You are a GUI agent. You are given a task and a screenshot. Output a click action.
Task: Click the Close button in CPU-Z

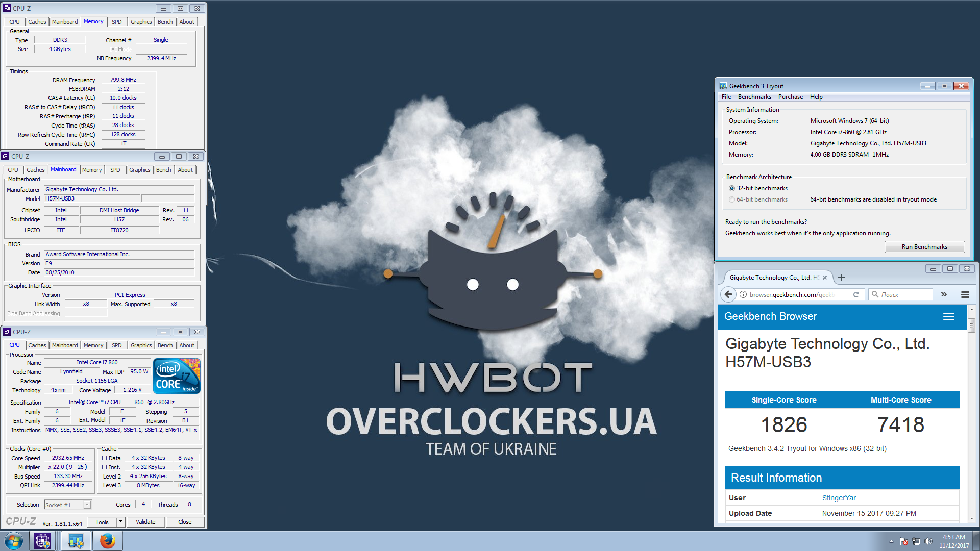185,522
